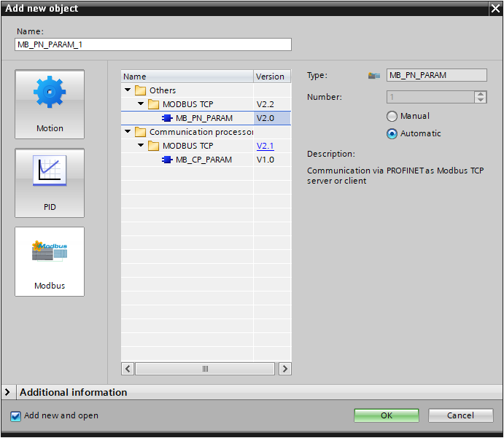Screen dimensions: 504x438
Task: Click the MB_PN_PARAM block icon
Action: [167, 118]
